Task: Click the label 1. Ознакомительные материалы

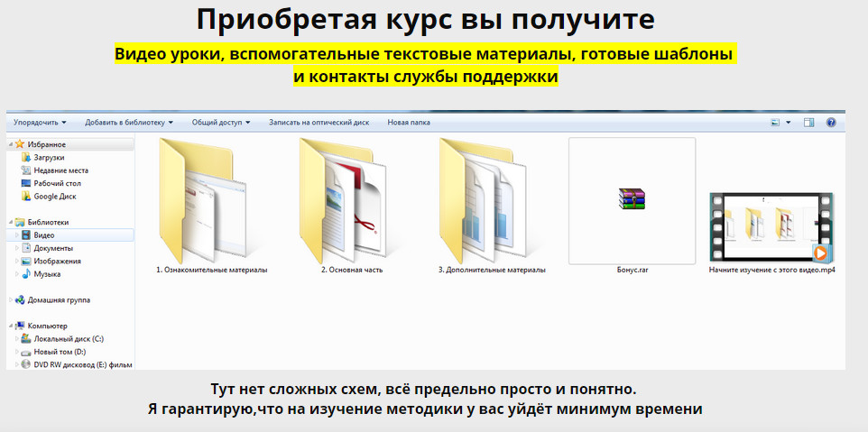Action: [211, 270]
